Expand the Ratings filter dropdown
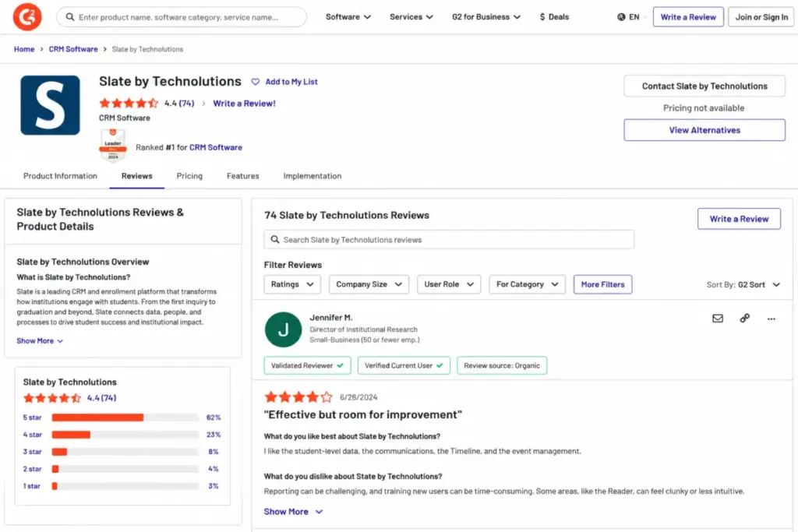The height and width of the screenshot is (532, 798). pyautogui.click(x=292, y=284)
